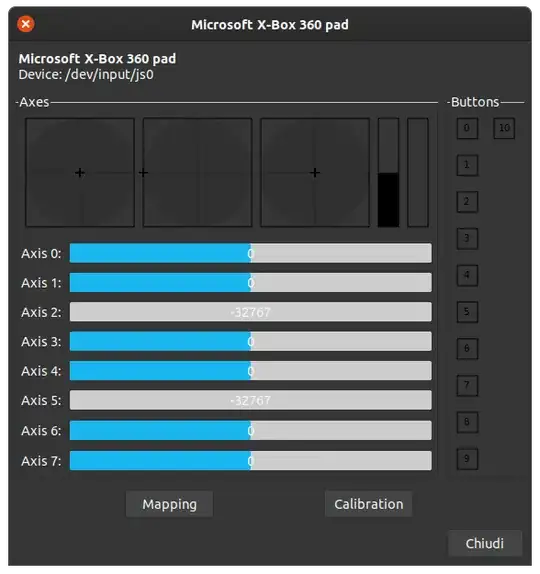Viewport: 540px width, 574px height.
Task: Click button indicator 9
Action: [x=467, y=459]
